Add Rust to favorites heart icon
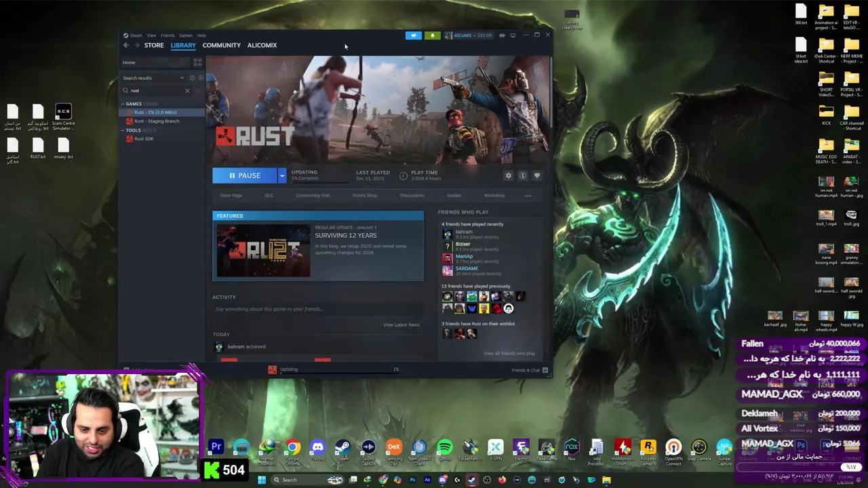This screenshot has height=488, width=868. pyautogui.click(x=536, y=176)
